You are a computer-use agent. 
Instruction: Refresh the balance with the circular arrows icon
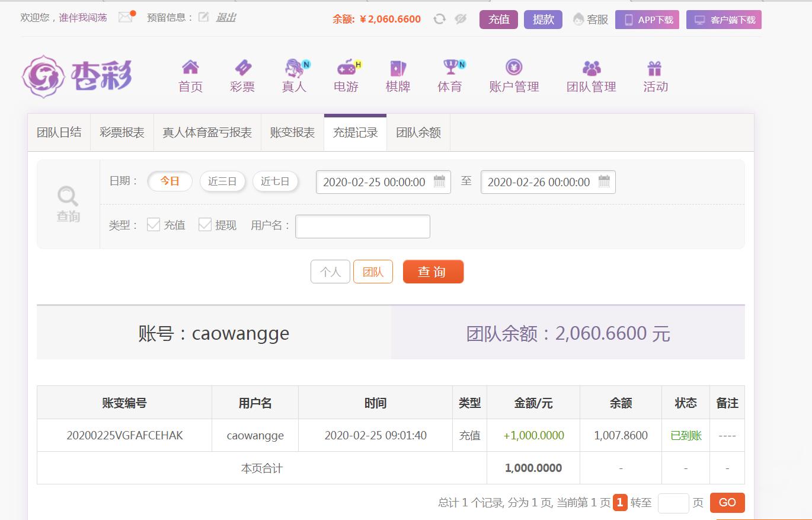[439, 19]
